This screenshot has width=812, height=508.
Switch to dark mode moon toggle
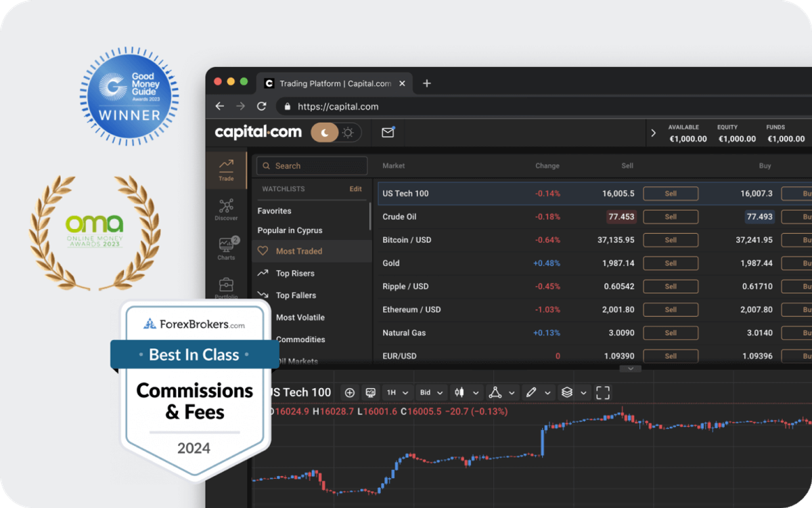click(x=325, y=133)
